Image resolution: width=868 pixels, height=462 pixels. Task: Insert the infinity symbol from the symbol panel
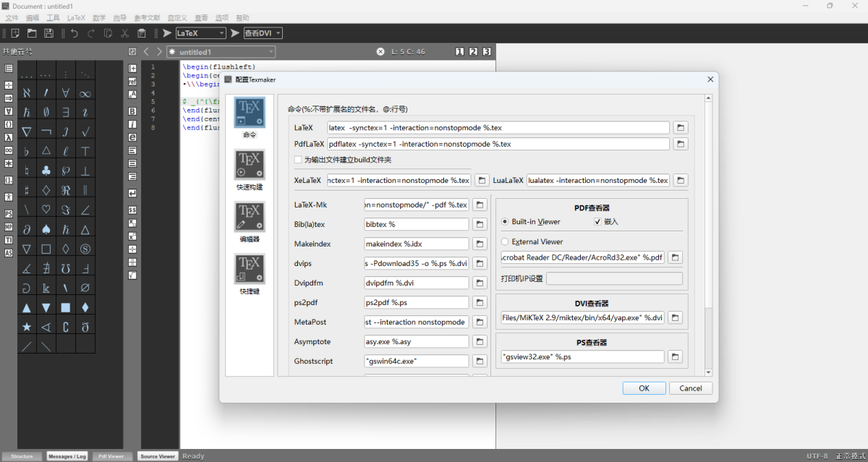[x=85, y=93]
